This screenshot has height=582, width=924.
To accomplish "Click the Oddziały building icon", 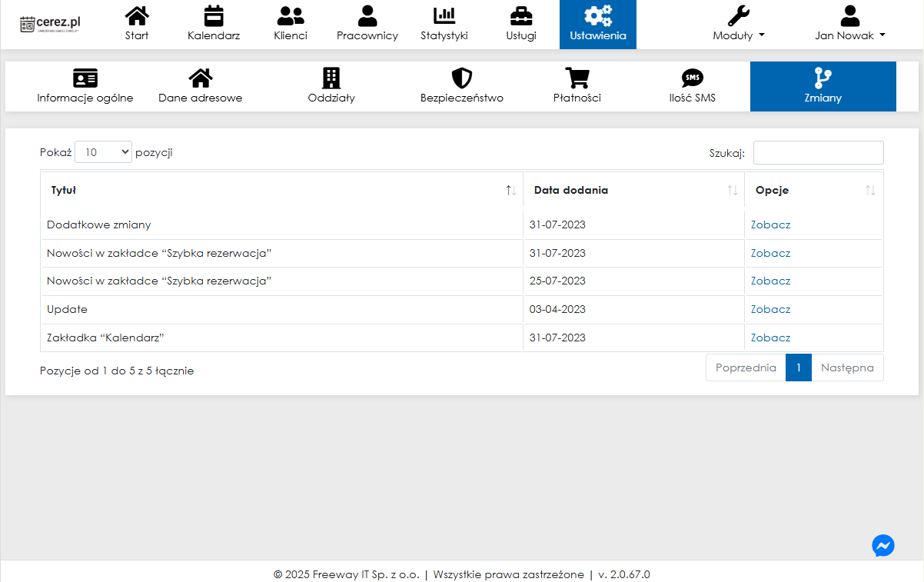I will click(x=331, y=78).
